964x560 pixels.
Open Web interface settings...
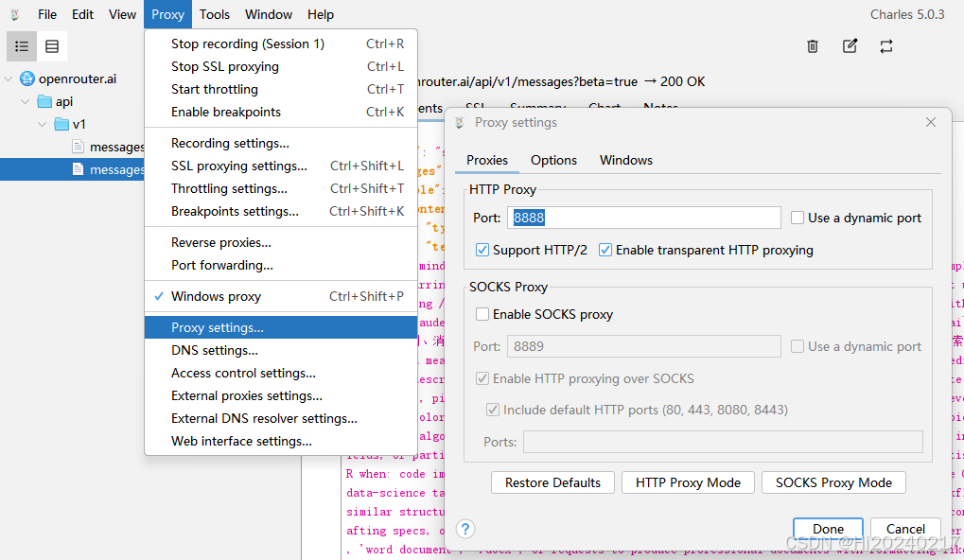point(281,442)
